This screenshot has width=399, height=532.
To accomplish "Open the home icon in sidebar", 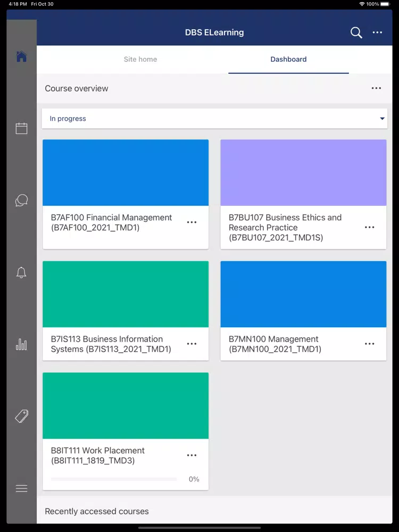I will pos(21,56).
